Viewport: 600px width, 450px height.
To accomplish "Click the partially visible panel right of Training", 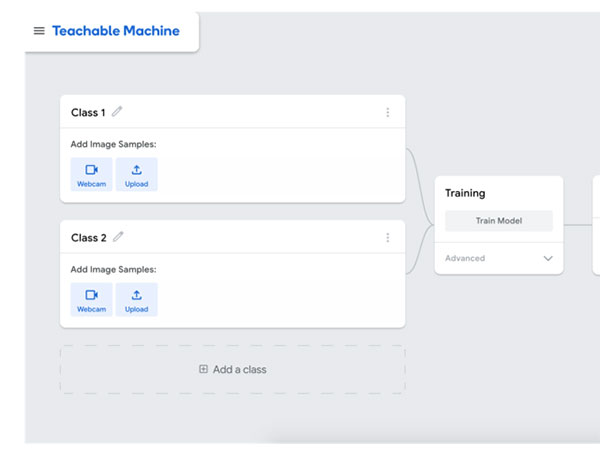I will 596,225.
